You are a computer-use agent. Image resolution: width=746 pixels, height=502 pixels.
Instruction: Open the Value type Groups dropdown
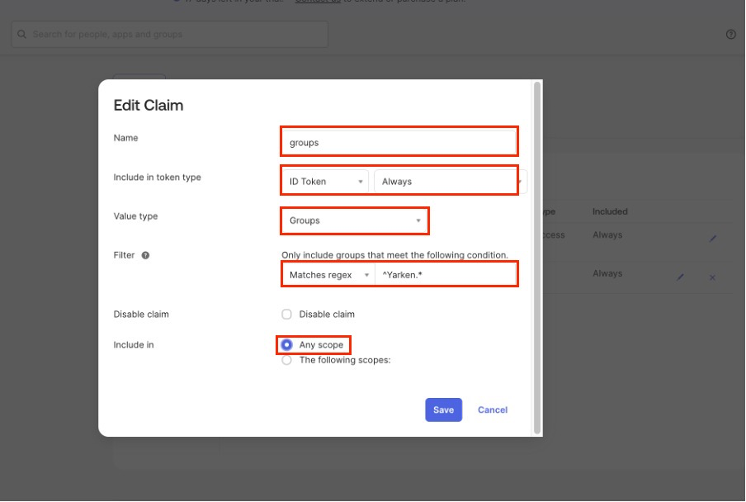click(354, 220)
